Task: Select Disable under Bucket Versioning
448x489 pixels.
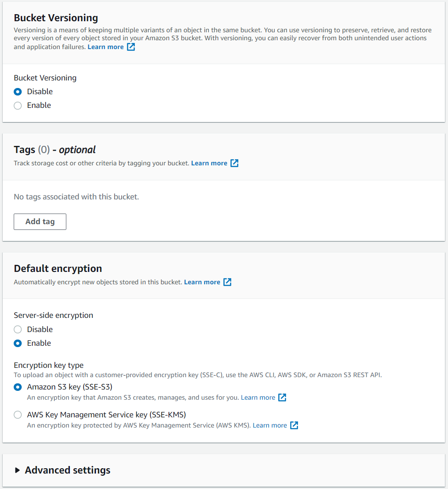Action: (18, 92)
